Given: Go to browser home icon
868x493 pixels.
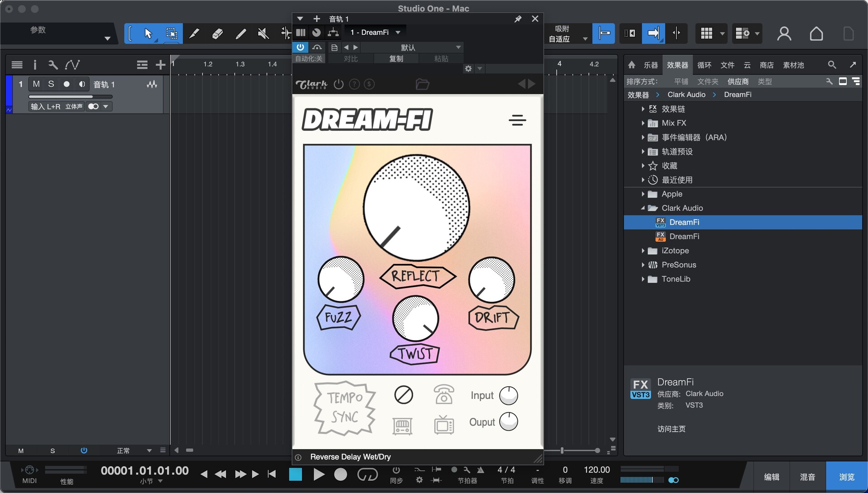Looking at the screenshot, I should pos(632,65).
